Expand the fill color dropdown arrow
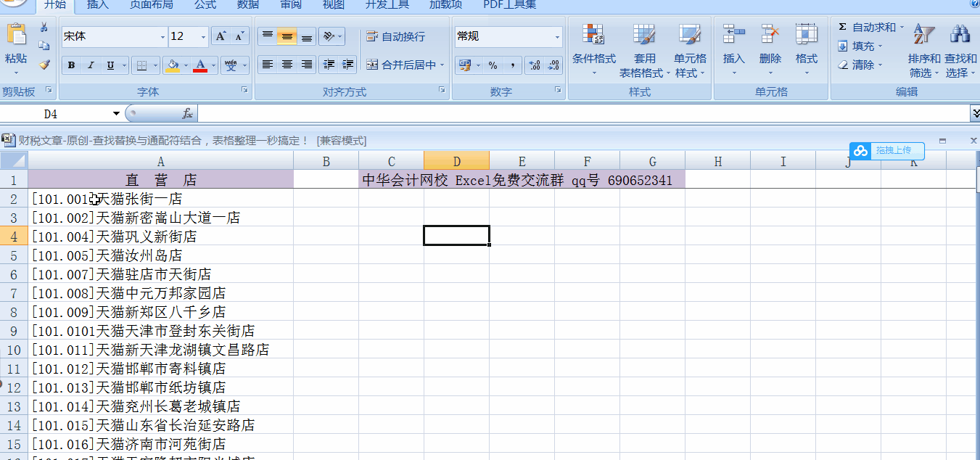The width and height of the screenshot is (980, 460). [x=186, y=65]
